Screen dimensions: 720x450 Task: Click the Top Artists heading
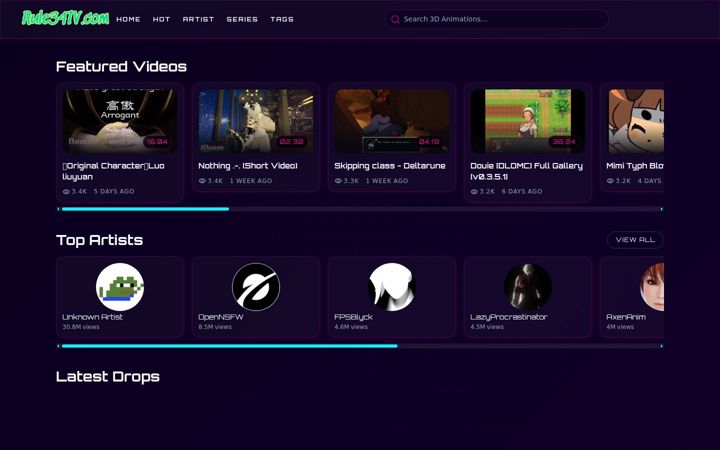99,240
